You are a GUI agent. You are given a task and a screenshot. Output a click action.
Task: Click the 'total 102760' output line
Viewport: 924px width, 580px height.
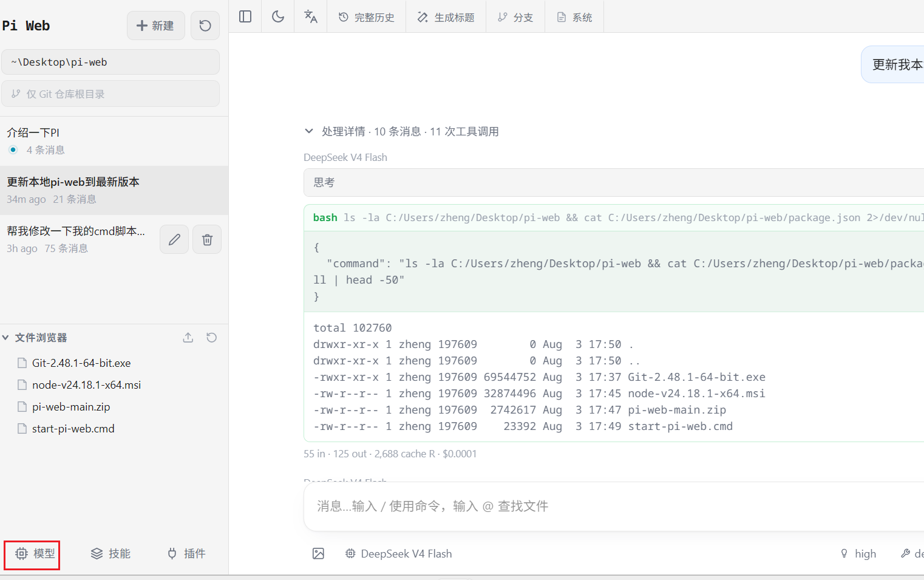click(x=353, y=328)
